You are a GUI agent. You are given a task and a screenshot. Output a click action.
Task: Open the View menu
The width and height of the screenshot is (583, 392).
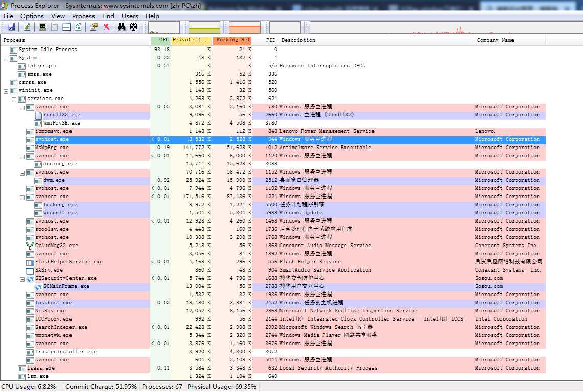click(x=58, y=16)
